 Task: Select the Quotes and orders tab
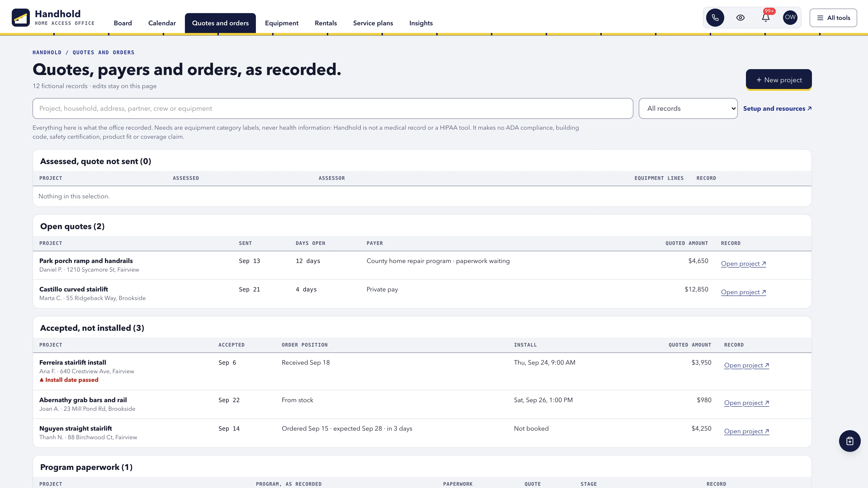[x=220, y=23]
